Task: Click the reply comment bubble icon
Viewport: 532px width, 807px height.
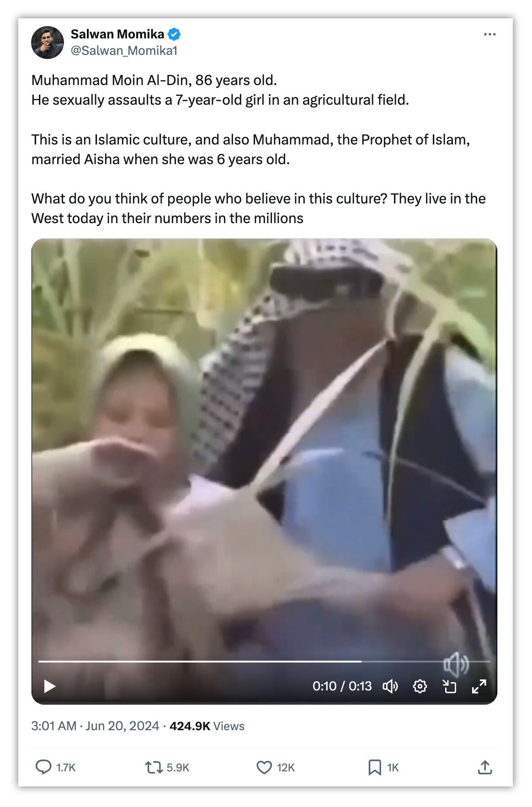Action: pos(43,767)
